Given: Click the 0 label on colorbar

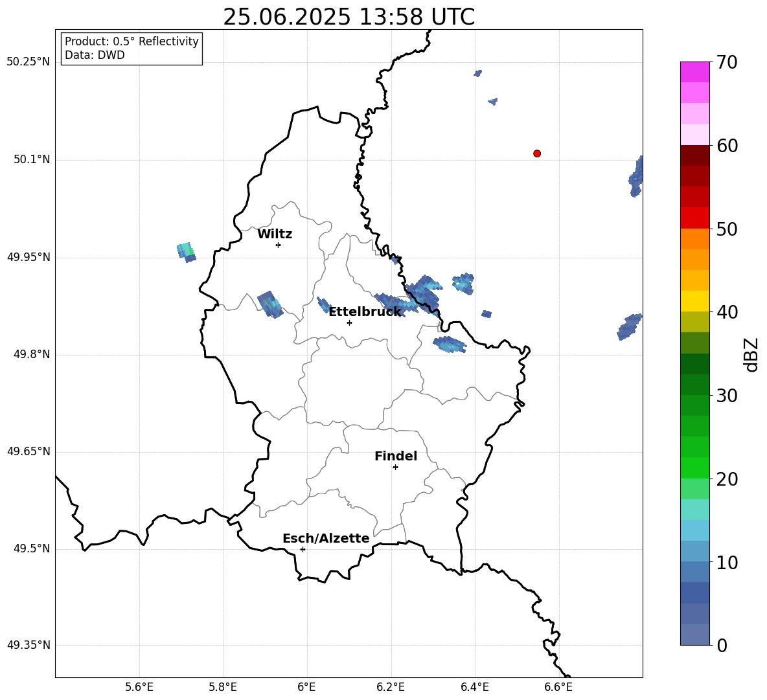Looking at the screenshot, I should tap(722, 646).
